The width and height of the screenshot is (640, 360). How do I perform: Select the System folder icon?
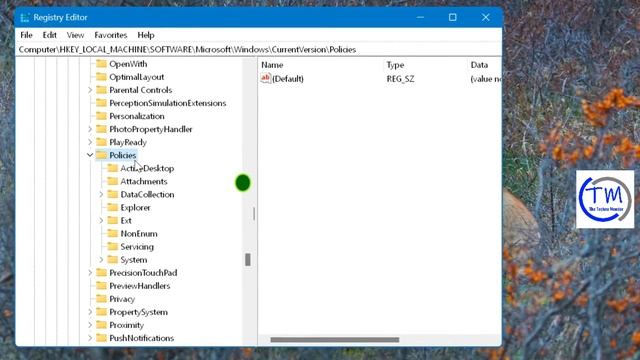click(x=113, y=260)
